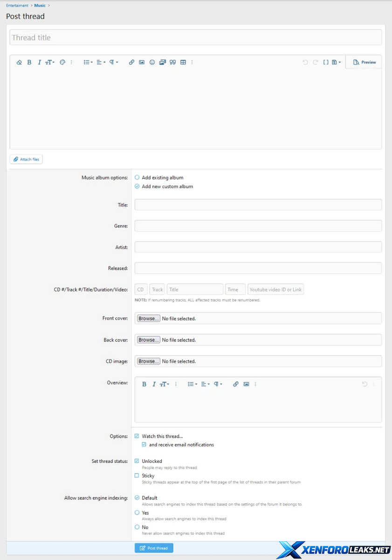Uncheck the Watch this thread checkbox
This screenshot has height=560, width=392.
137,436
